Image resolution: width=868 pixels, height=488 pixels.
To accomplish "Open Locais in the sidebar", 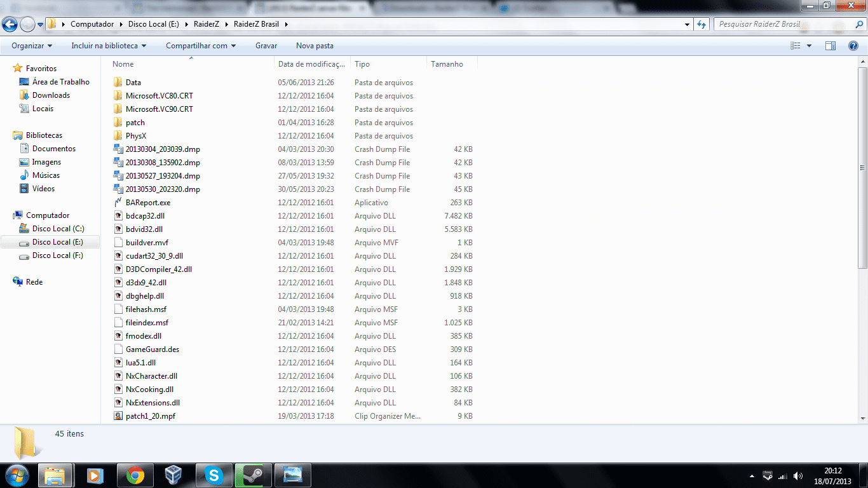I will point(43,109).
